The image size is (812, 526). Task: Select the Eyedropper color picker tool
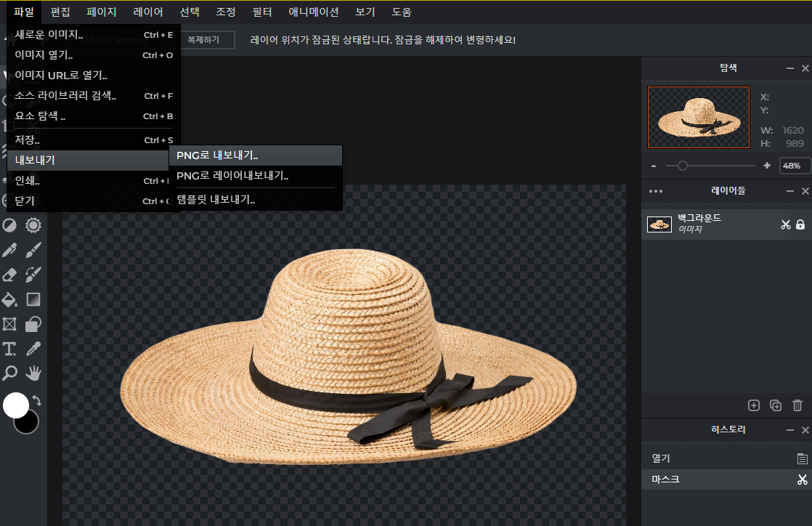[33, 349]
